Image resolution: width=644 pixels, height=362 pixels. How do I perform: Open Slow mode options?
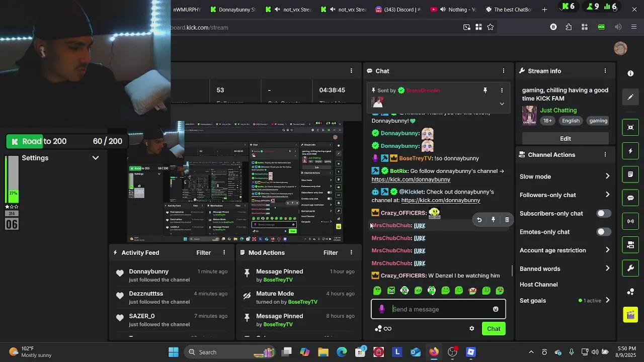[565, 176]
